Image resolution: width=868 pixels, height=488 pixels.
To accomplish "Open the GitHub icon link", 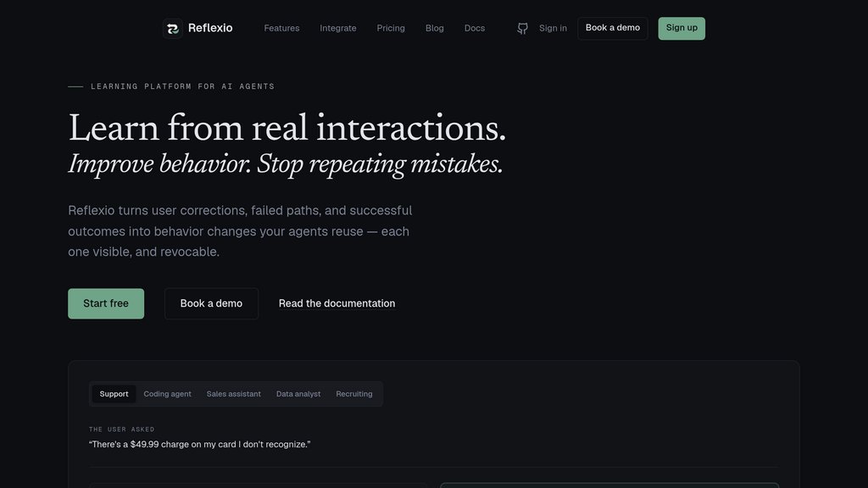I will (x=522, y=28).
